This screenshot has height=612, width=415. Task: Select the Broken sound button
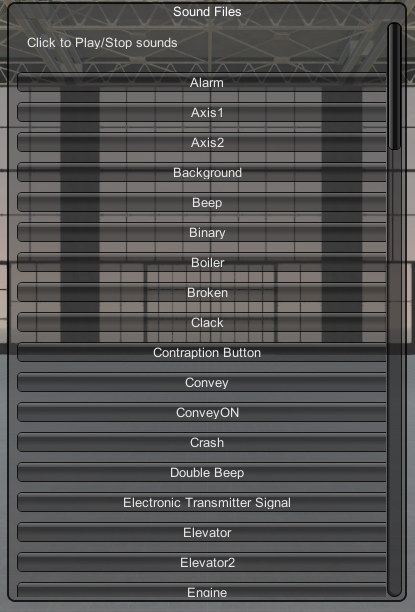[x=201, y=293]
